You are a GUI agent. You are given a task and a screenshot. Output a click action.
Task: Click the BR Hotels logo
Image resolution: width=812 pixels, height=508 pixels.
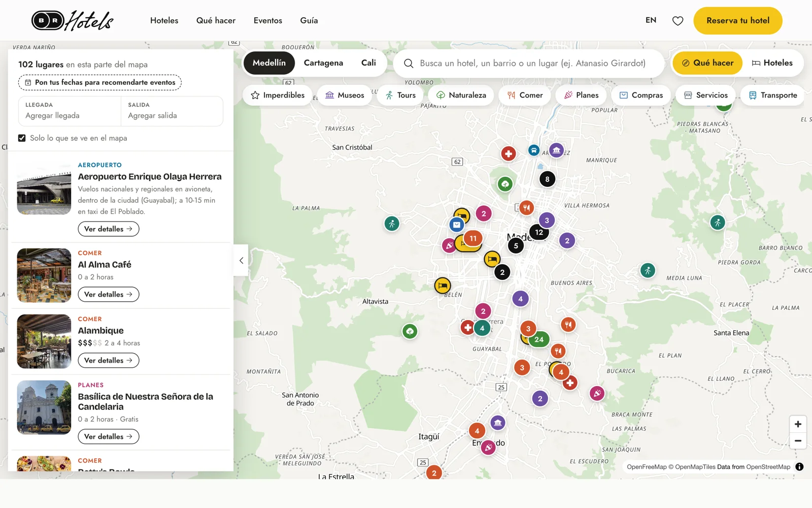(73, 21)
